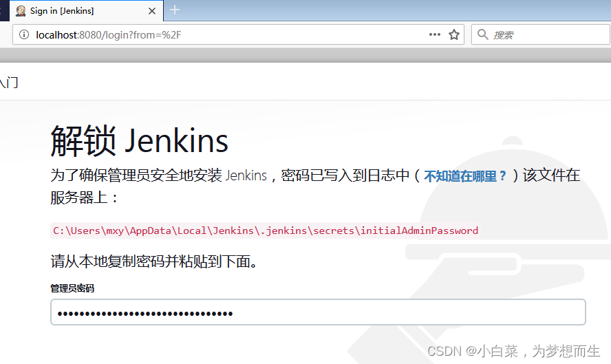Bookmark this page with the star
The height and width of the screenshot is (364, 611).
(x=454, y=34)
